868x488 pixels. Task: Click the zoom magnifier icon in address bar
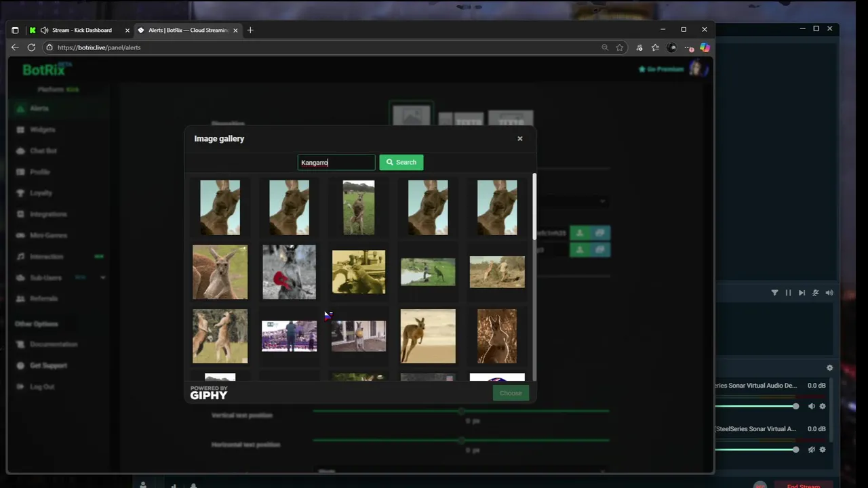point(605,47)
